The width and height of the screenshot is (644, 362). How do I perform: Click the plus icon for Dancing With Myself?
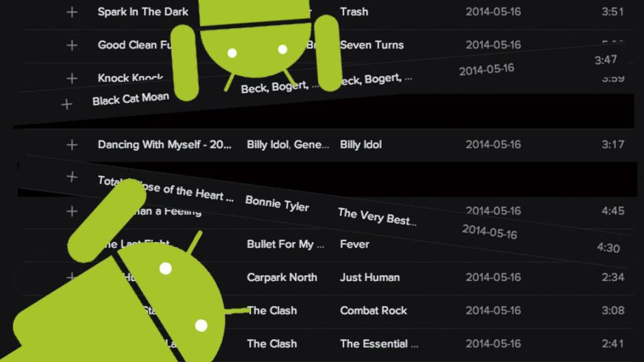click(72, 145)
